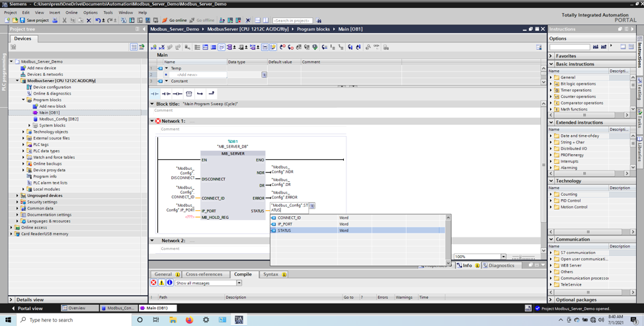Collapse Program blocks folder
Image resolution: width=644 pixels, height=326 pixels.
tap(23, 100)
